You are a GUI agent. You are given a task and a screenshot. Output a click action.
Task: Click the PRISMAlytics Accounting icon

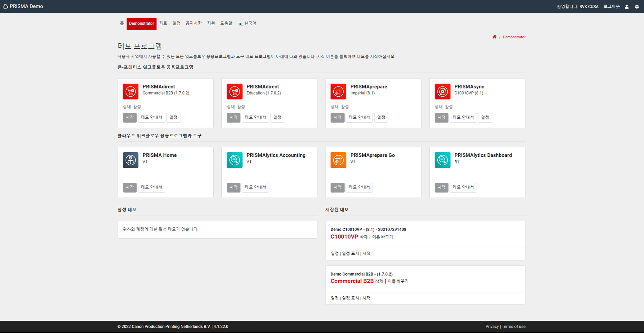click(x=235, y=160)
